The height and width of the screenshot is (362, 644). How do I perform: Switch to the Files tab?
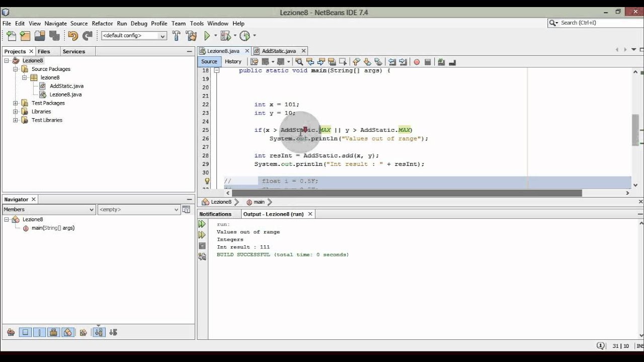[44, 51]
